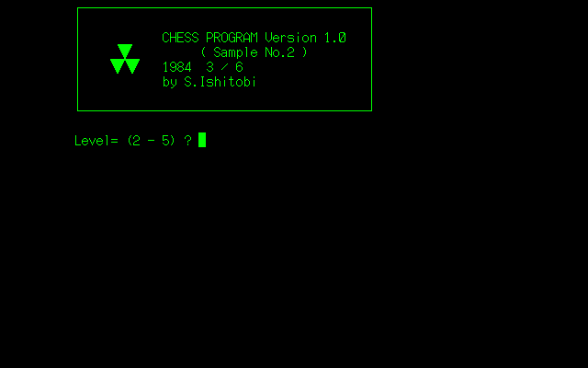Screen dimensions: 588x368
Task: Click the digit '2' in level range
Action: tap(137, 141)
